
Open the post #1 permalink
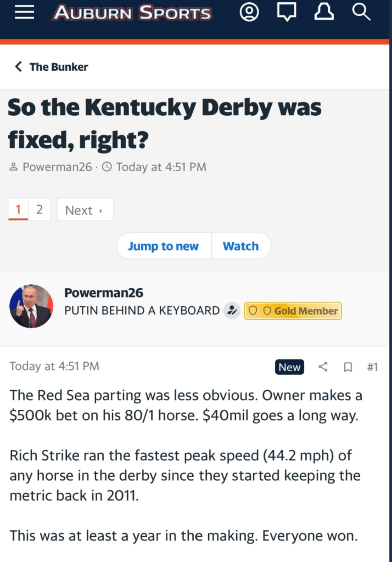click(372, 367)
